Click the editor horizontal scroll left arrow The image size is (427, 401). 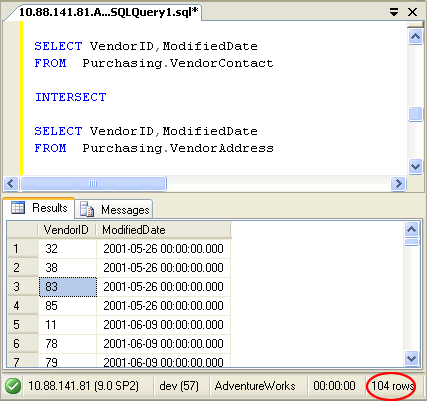(11, 183)
